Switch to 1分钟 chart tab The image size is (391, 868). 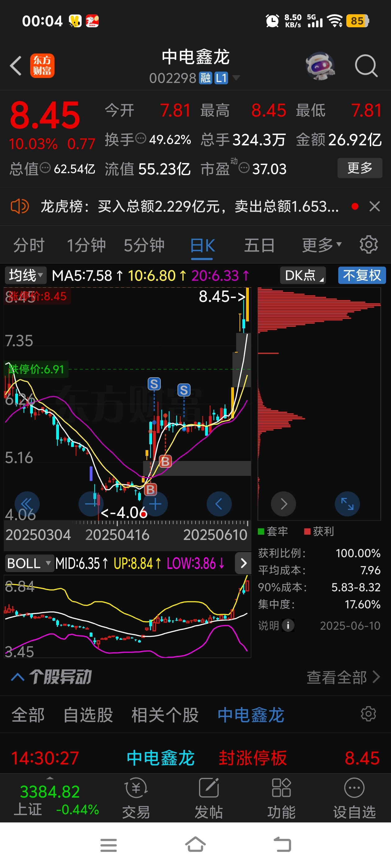(x=86, y=245)
